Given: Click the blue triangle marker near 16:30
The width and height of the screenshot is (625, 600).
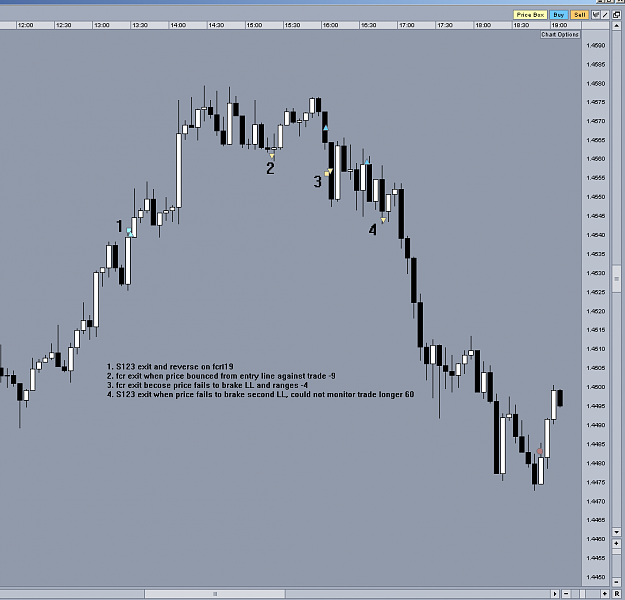Looking at the screenshot, I should point(367,161).
